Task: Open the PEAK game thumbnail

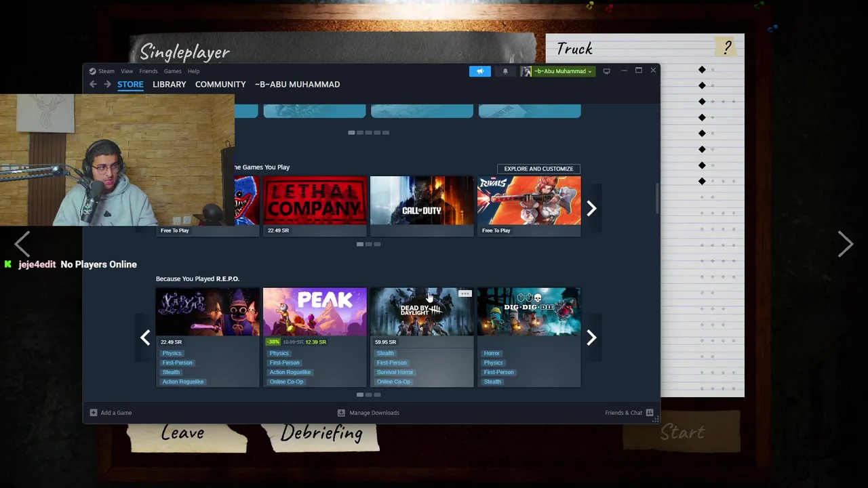Action: coord(315,312)
